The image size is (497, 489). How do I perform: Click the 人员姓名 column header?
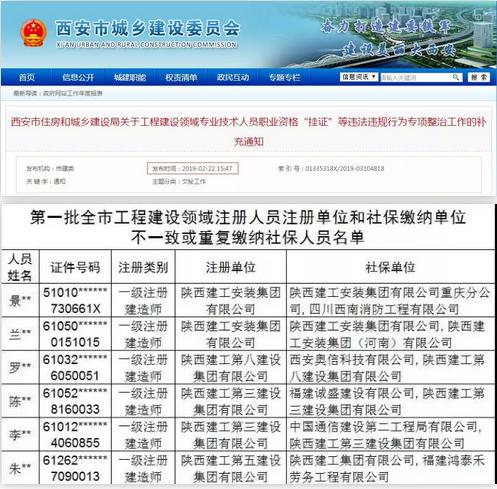click(x=20, y=267)
